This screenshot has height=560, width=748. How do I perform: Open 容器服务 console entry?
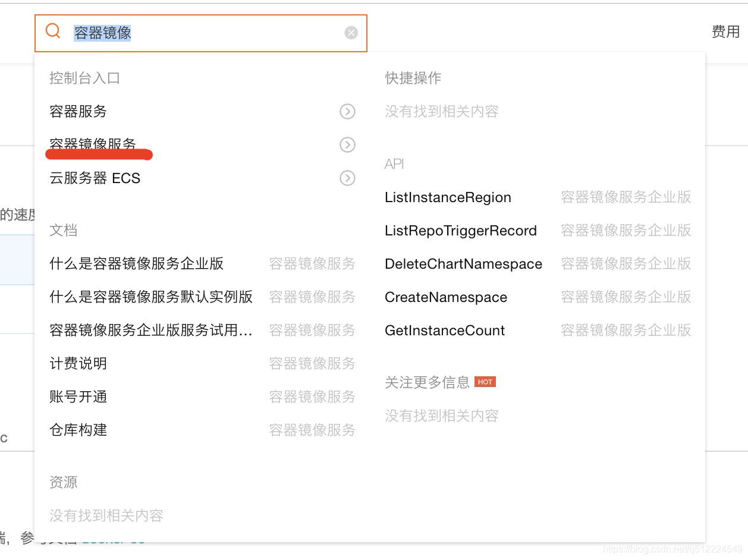pyautogui.click(x=78, y=111)
